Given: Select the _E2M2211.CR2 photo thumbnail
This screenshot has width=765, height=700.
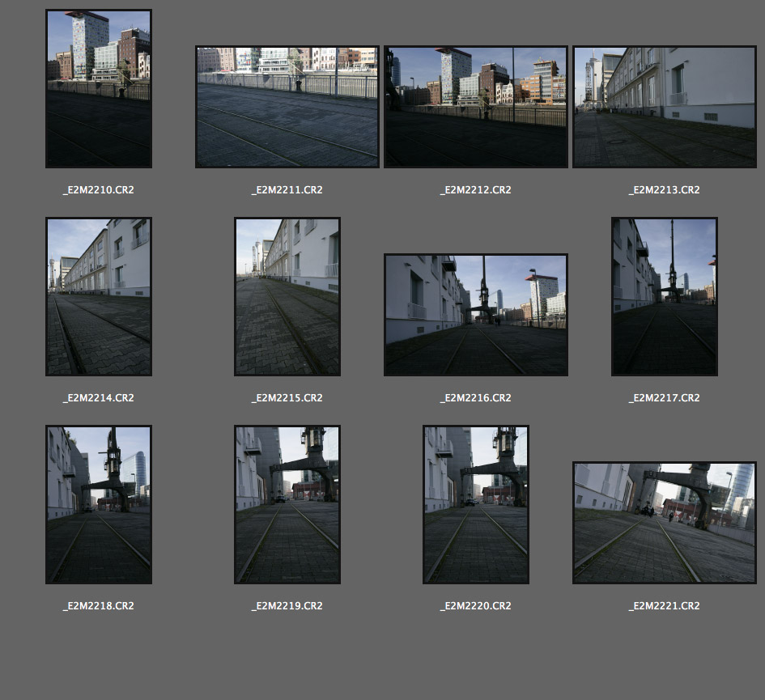Looking at the screenshot, I should click(287, 107).
